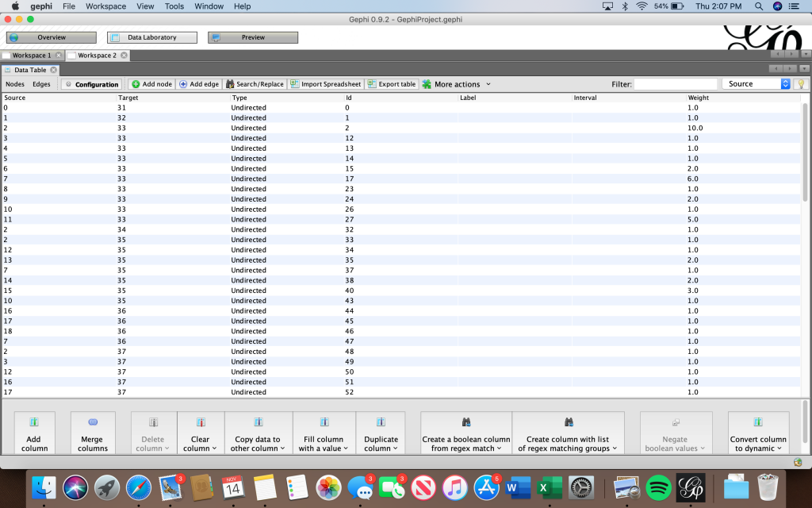Click the Import Spreadsheet button
Screen dimensions: 812x508
point(325,84)
